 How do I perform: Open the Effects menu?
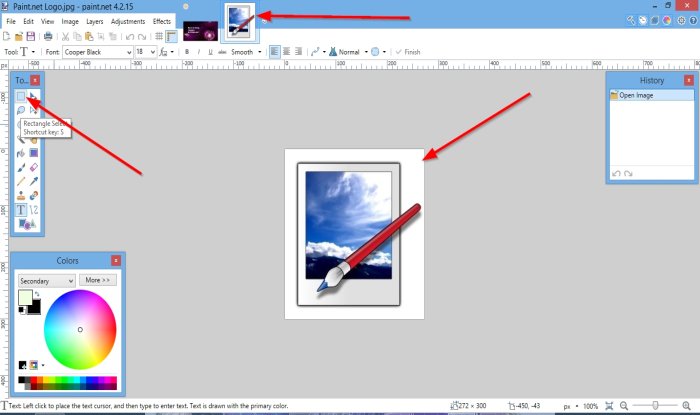tap(162, 21)
